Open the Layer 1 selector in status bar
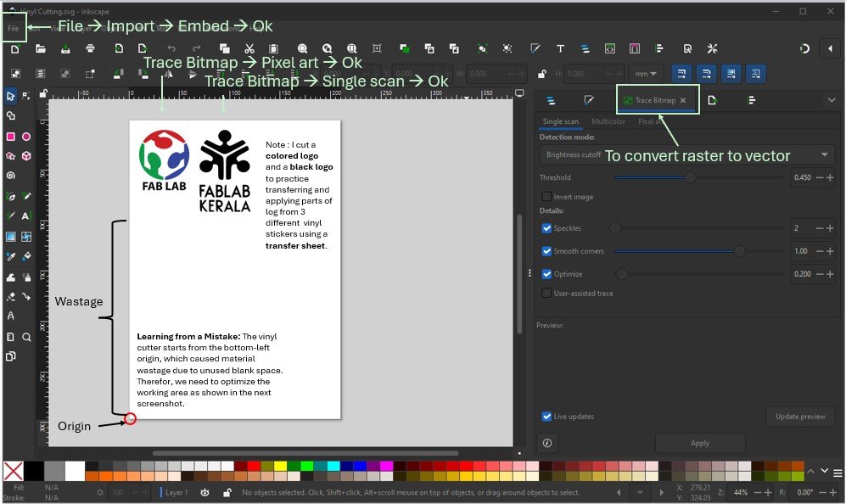This screenshot has height=504, width=846. [177, 492]
